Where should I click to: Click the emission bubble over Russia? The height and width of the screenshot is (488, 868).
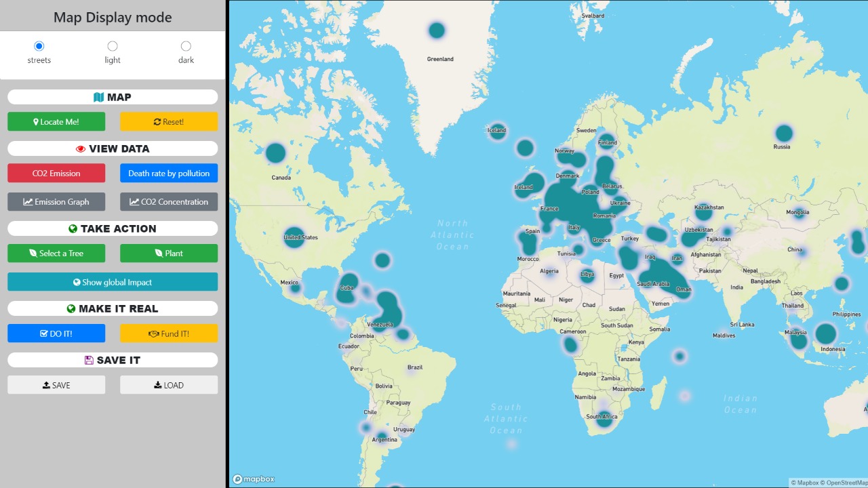[x=784, y=134]
